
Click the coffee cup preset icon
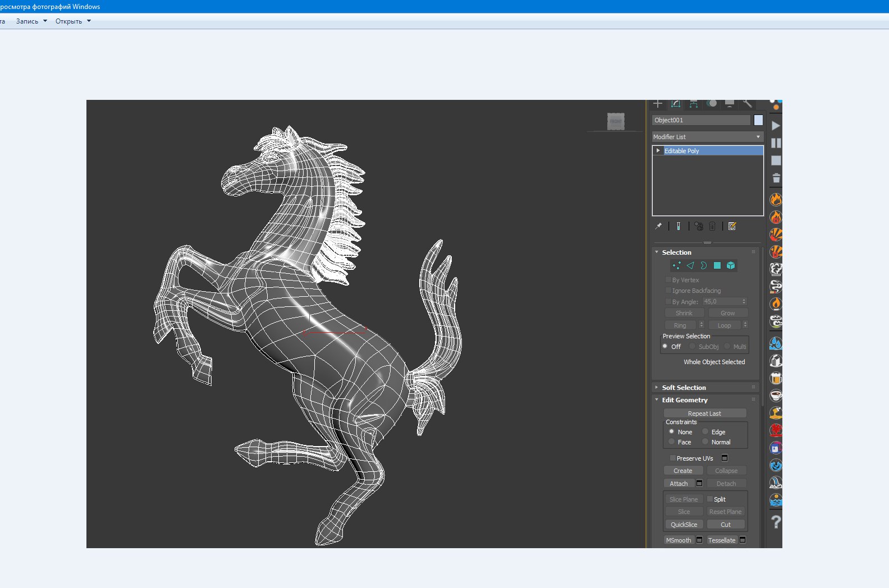[x=776, y=395]
